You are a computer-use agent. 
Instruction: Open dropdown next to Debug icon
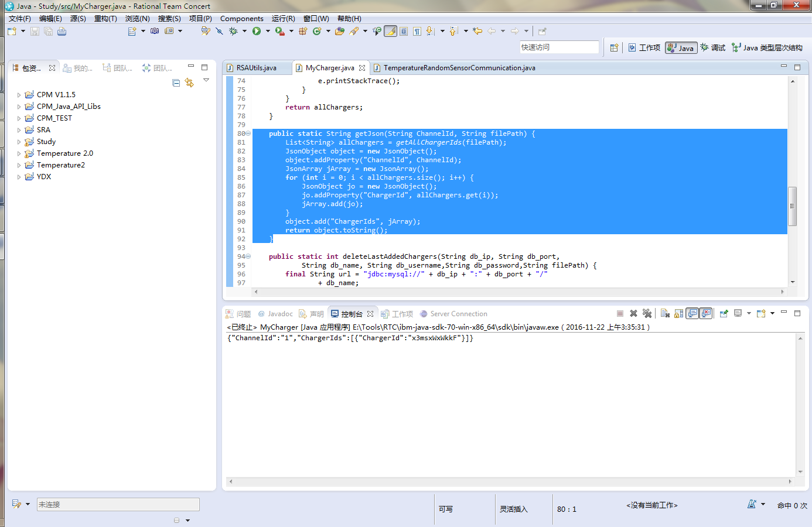pyautogui.click(x=244, y=31)
